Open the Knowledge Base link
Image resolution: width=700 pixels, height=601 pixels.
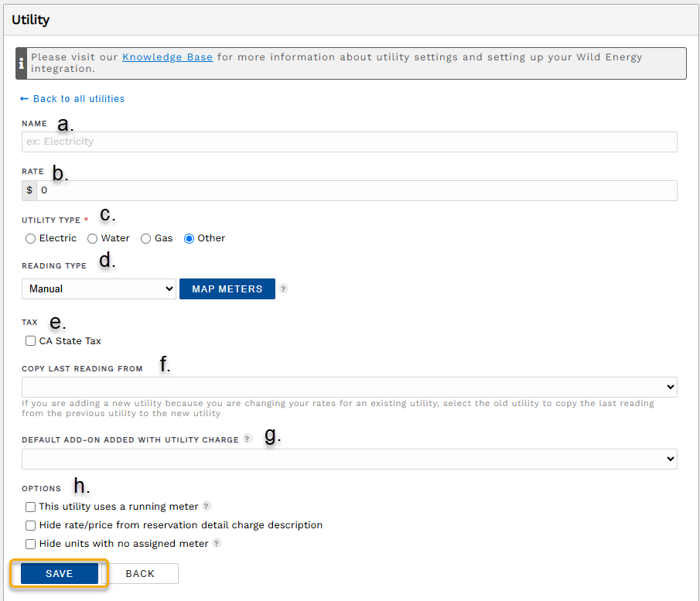point(167,56)
